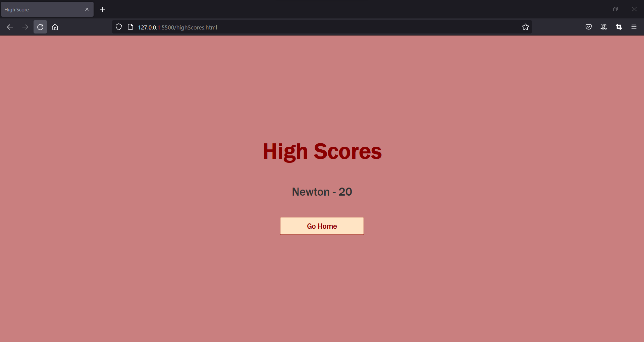Click the forward navigation arrow
Viewport: 644px width, 342px height.
(x=25, y=27)
